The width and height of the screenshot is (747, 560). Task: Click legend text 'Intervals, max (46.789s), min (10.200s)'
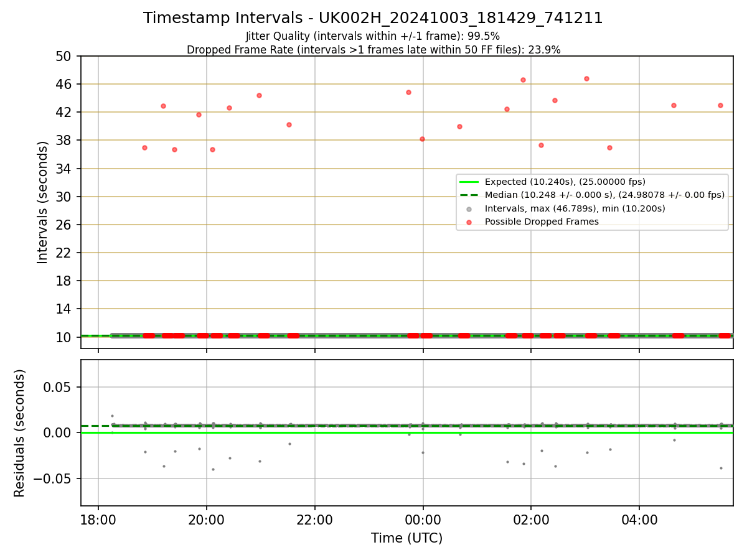[x=575, y=208]
